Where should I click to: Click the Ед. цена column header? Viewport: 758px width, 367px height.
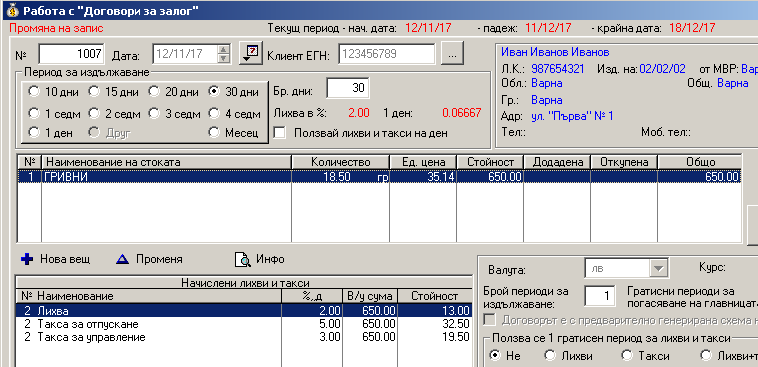[423, 162]
